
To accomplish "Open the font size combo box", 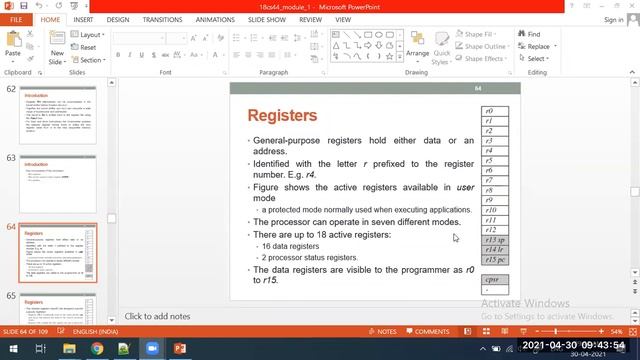I will 177,38.
